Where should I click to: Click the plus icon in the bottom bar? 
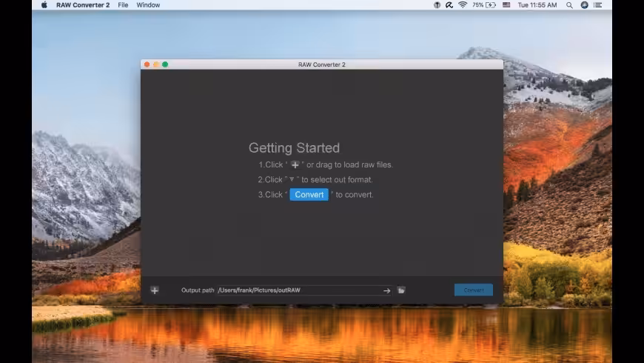click(155, 290)
